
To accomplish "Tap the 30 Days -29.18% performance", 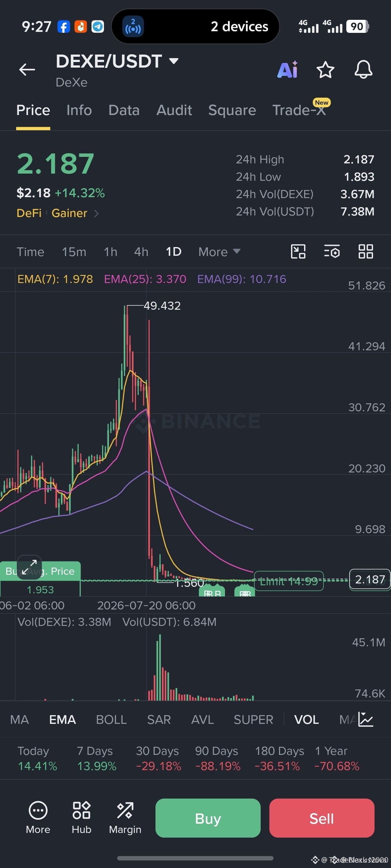I will 159,758.
